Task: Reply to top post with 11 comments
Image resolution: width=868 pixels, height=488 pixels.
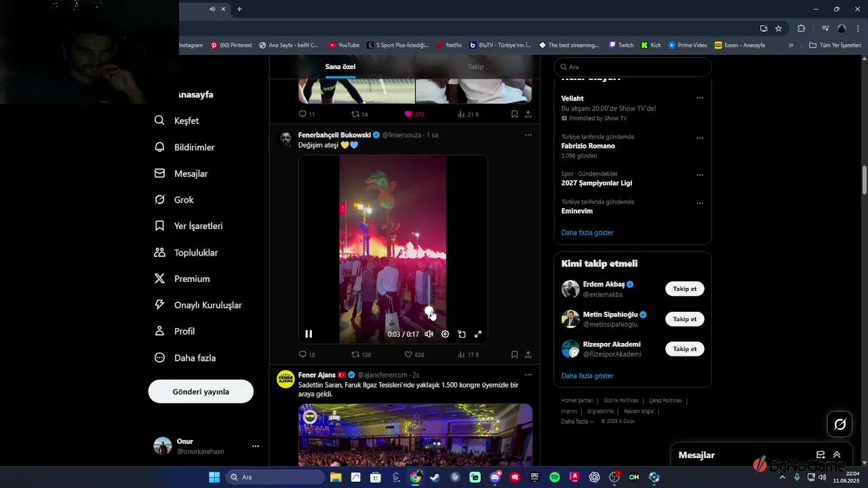Action: click(307, 115)
